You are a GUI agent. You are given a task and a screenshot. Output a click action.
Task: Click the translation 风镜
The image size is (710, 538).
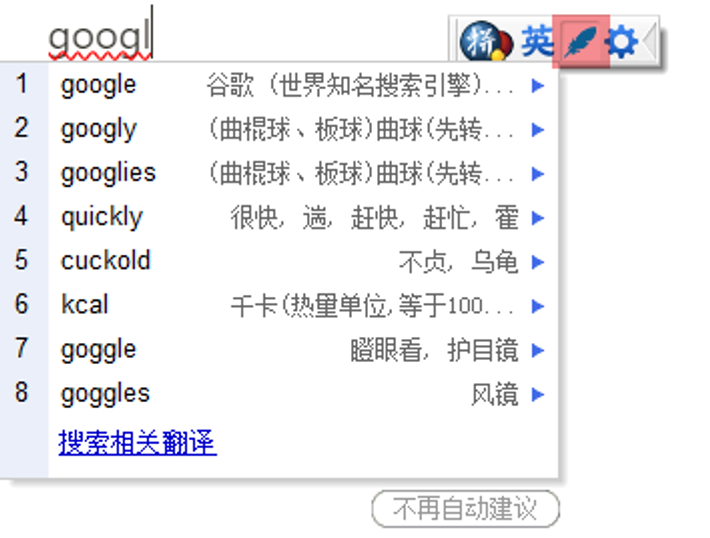tap(494, 394)
